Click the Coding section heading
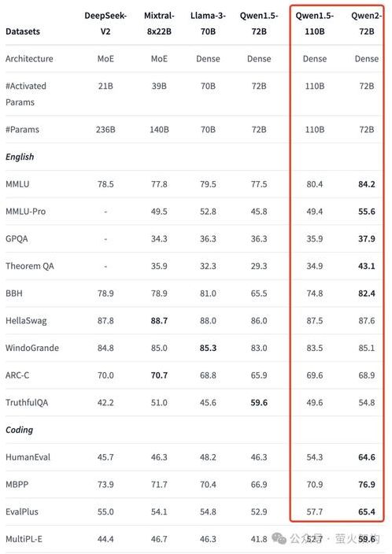Viewport: 392px width, 554px height. (20, 430)
